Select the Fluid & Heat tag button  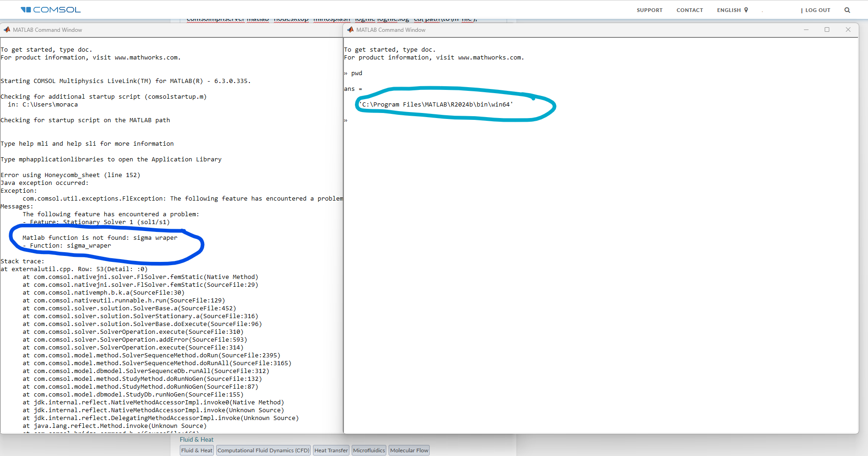click(x=197, y=450)
